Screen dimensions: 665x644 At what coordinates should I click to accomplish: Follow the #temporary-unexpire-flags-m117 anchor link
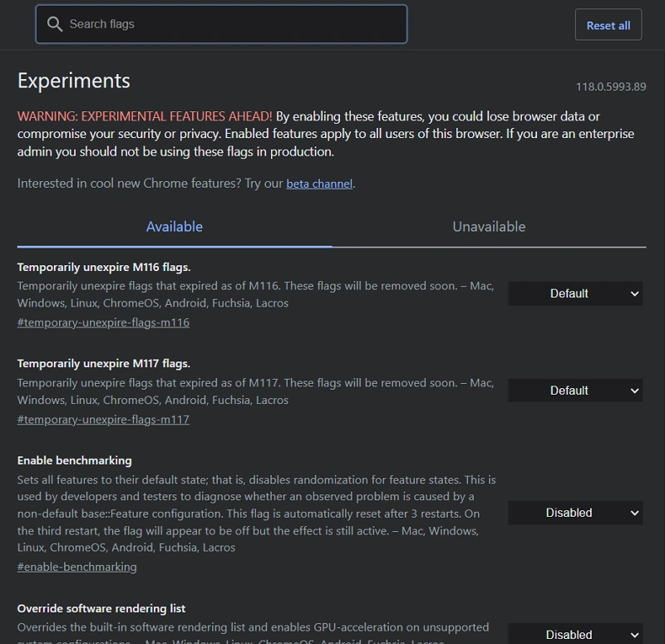tap(103, 420)
